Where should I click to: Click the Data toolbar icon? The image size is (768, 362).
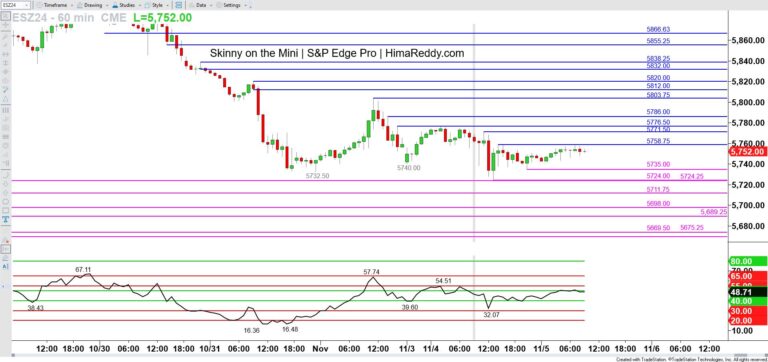point(192,5)
